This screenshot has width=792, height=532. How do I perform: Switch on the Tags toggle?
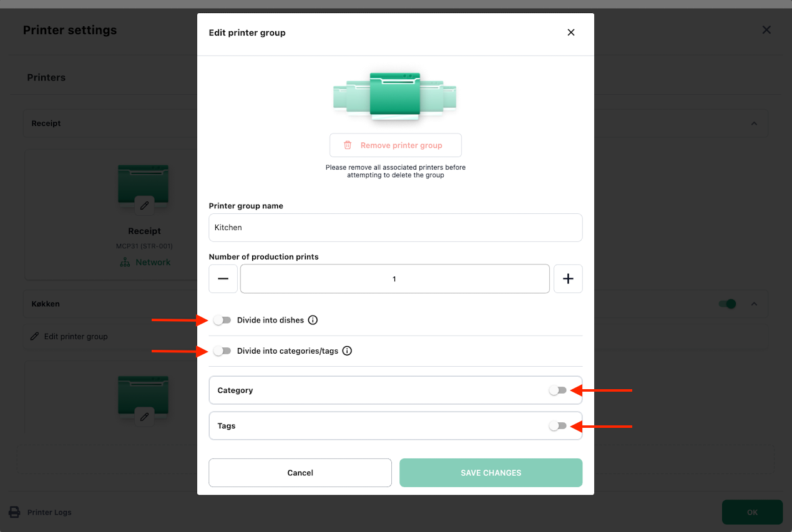pyautogui.click(x=557, y=426)
